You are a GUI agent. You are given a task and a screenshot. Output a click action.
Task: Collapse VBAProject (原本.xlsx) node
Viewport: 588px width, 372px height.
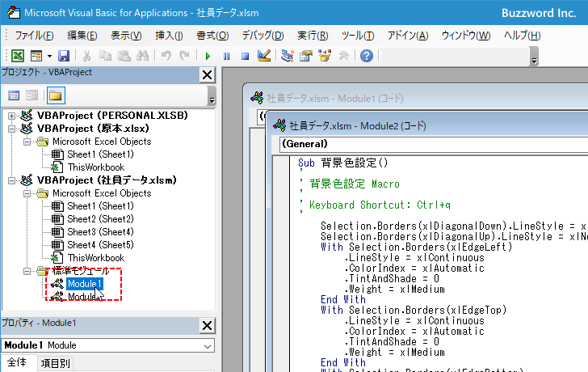point(11,129)
